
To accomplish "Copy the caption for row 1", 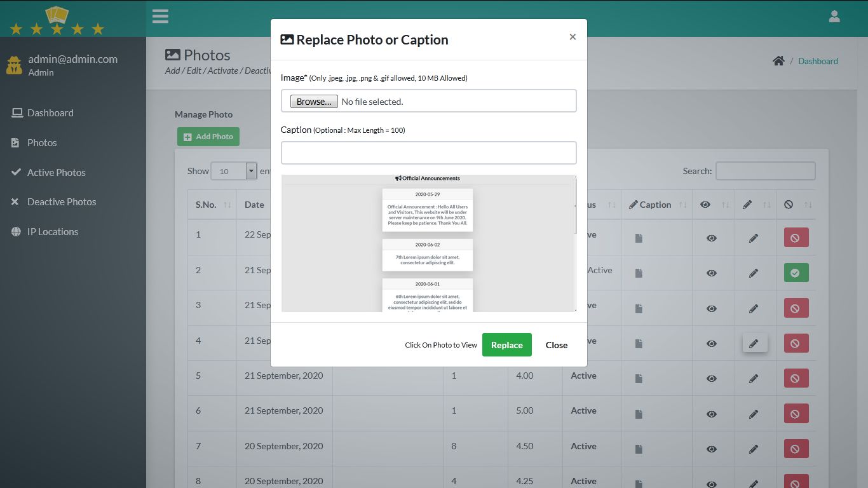I will (638, 237).
